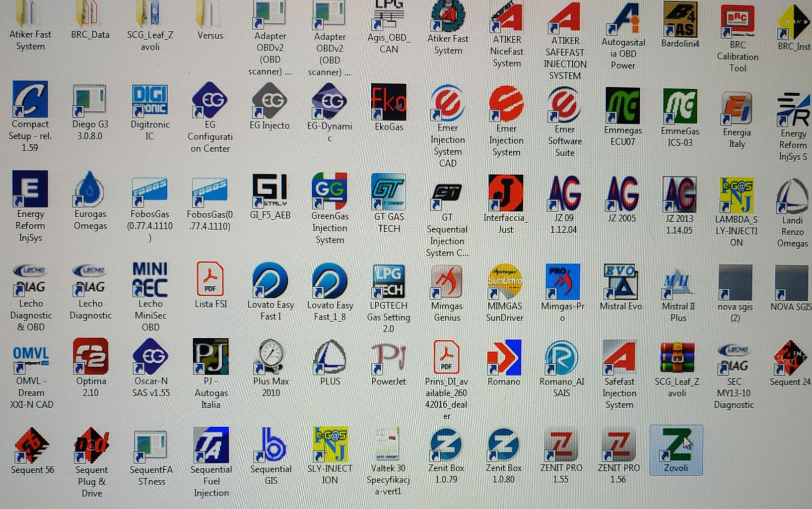This screenshot has width=812, height=509.
Task: Select SEC MY13-10 Diagnostic icon
Action: tap(734, 377)
